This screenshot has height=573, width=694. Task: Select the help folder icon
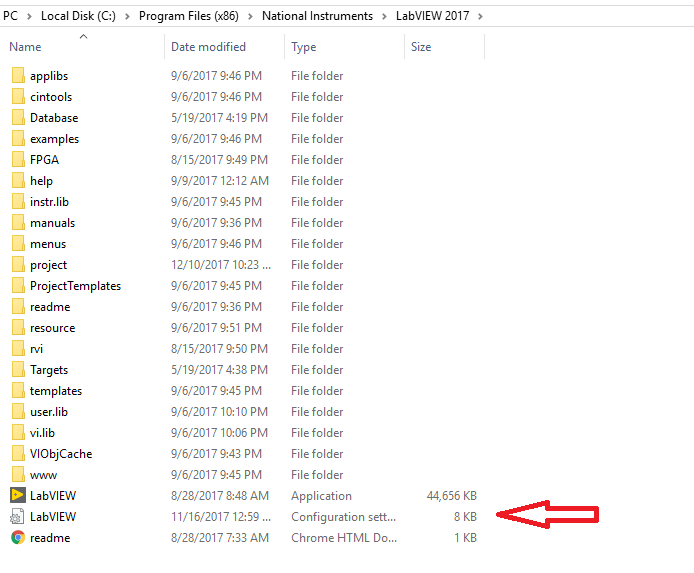click(18, 181)
